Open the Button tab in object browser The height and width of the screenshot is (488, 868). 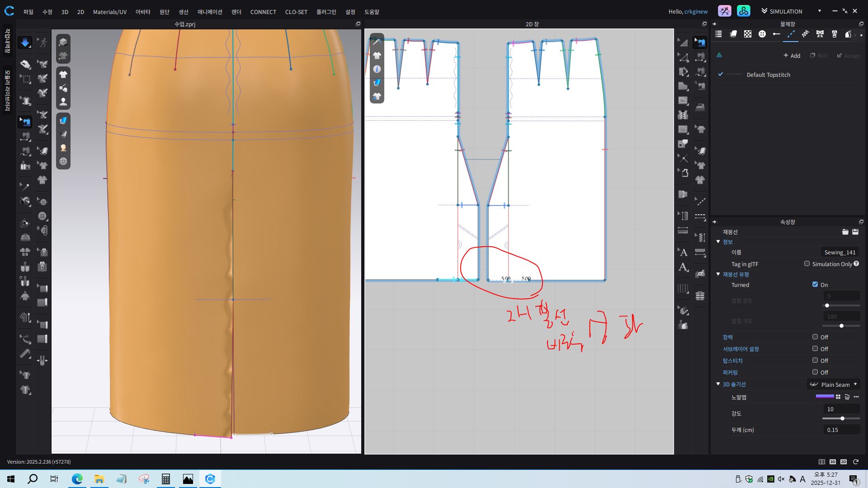pyautogui.click(x=762, y=34)
